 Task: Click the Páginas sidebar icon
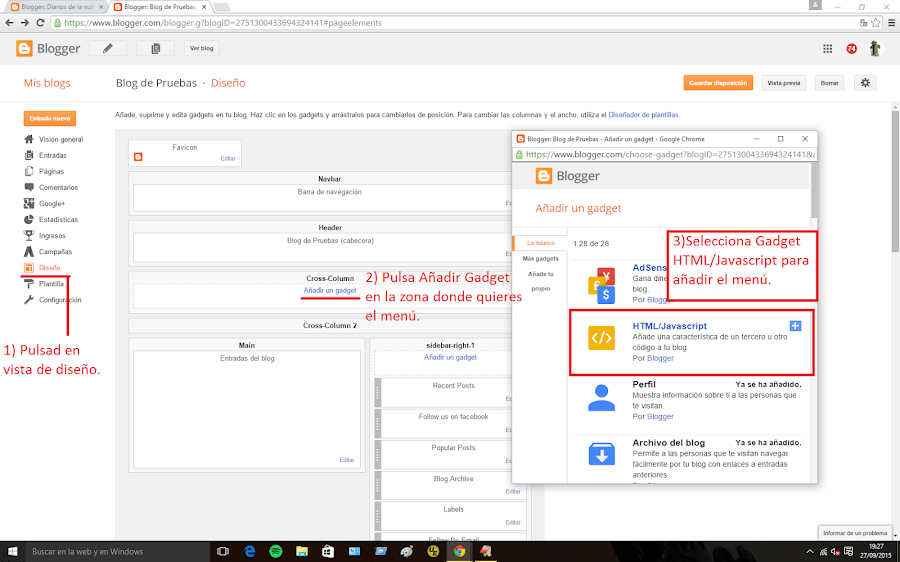click(29, 171)
